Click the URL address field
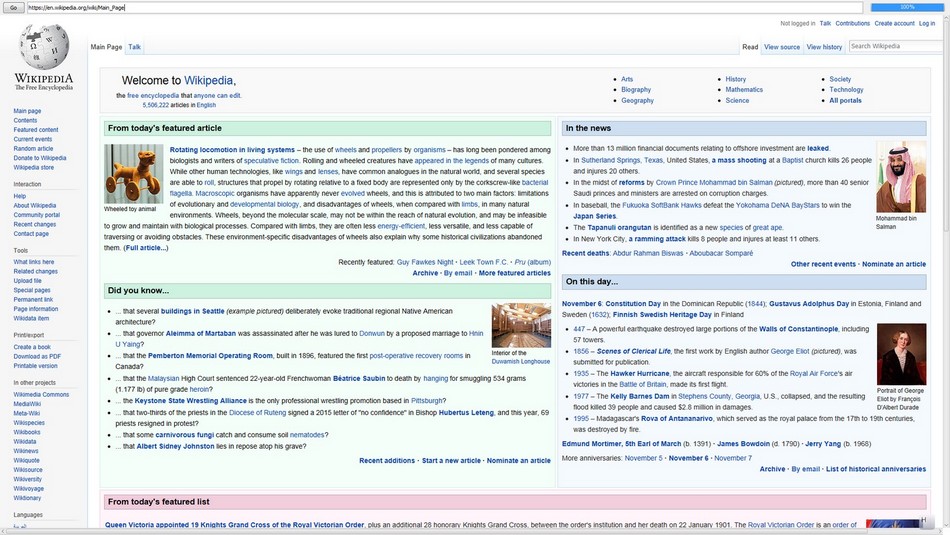Viewport: 950px width, 535px height. [445, 8]
